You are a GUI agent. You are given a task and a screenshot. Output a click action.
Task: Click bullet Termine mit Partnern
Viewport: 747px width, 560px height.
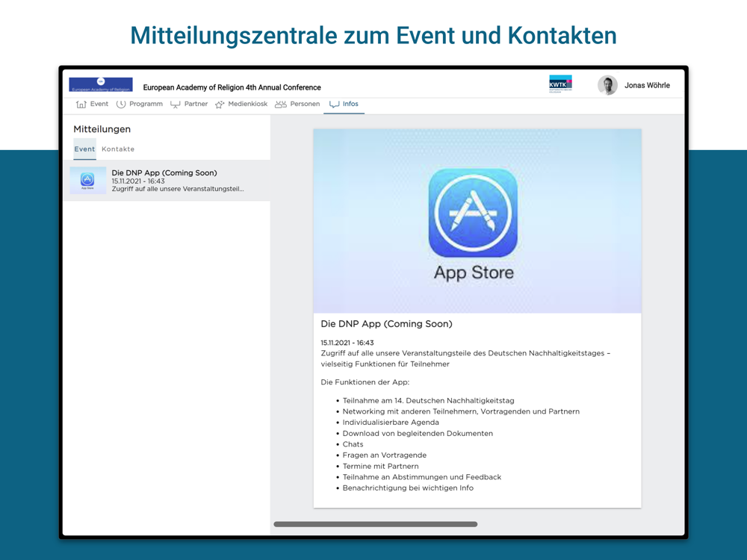381,467
